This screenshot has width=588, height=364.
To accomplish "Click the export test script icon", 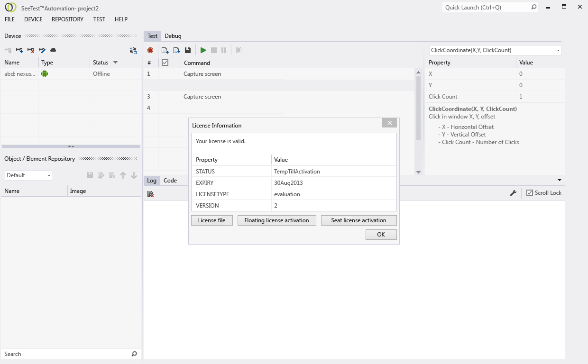I will point(176,50).
